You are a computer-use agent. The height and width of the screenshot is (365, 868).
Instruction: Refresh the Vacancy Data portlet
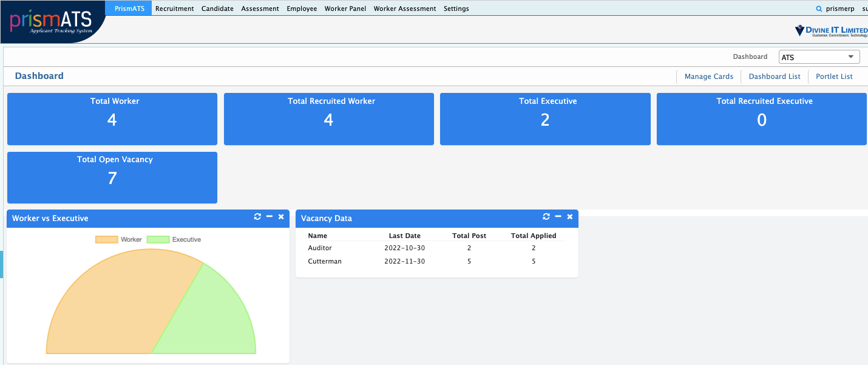point(546,217)
